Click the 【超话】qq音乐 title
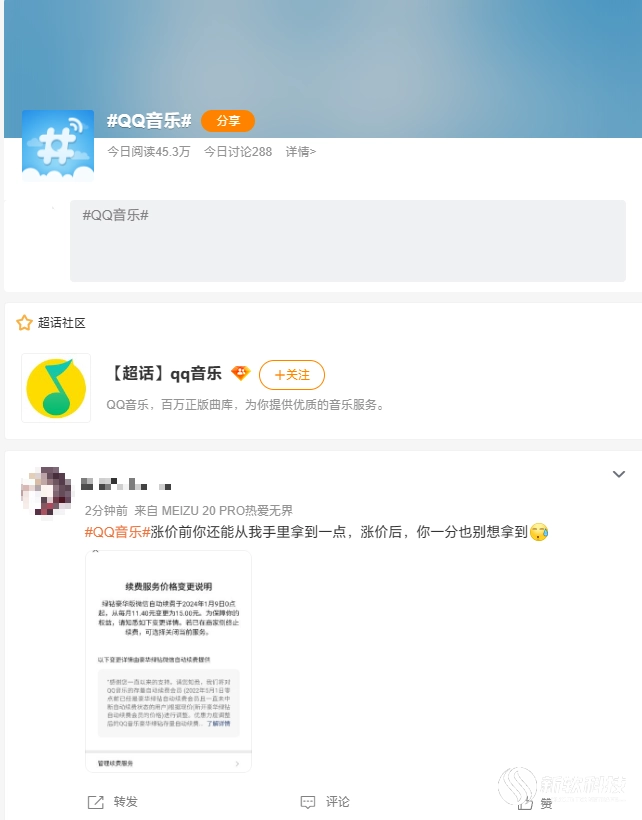Viewport: 642px width, 820px height. pyautogui.click(x=166, y=373)
